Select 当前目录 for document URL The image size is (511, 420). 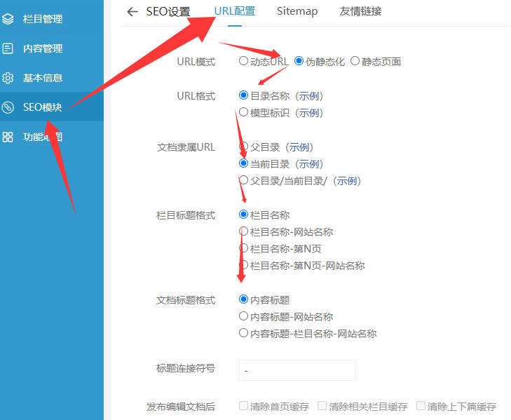click(243, 163)
